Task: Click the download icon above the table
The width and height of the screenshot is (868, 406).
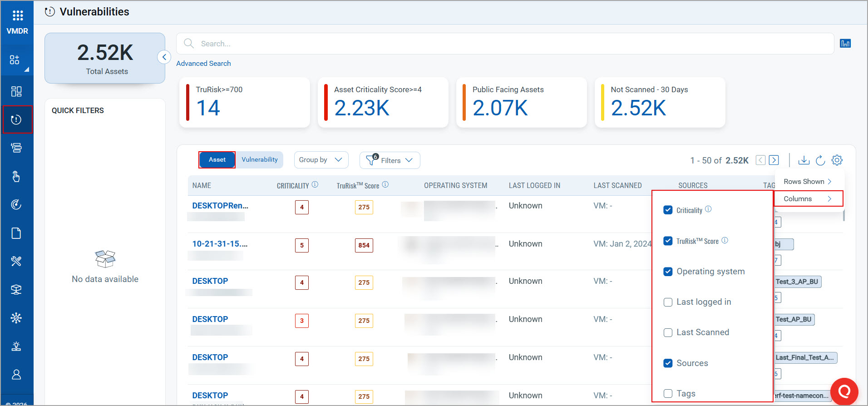Action: pyautogui.click(x=804, y=160)
